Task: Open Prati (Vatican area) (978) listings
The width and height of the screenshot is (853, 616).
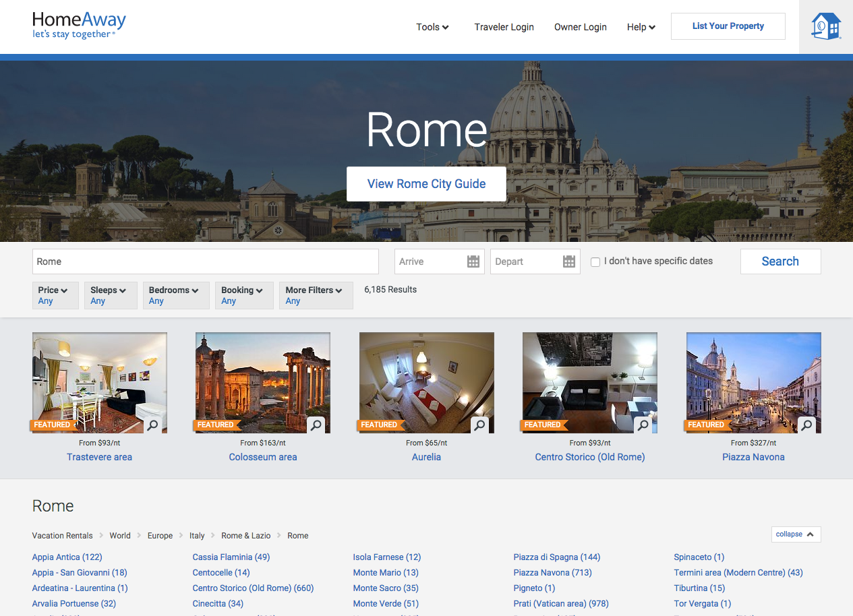Action: [561, 604]
